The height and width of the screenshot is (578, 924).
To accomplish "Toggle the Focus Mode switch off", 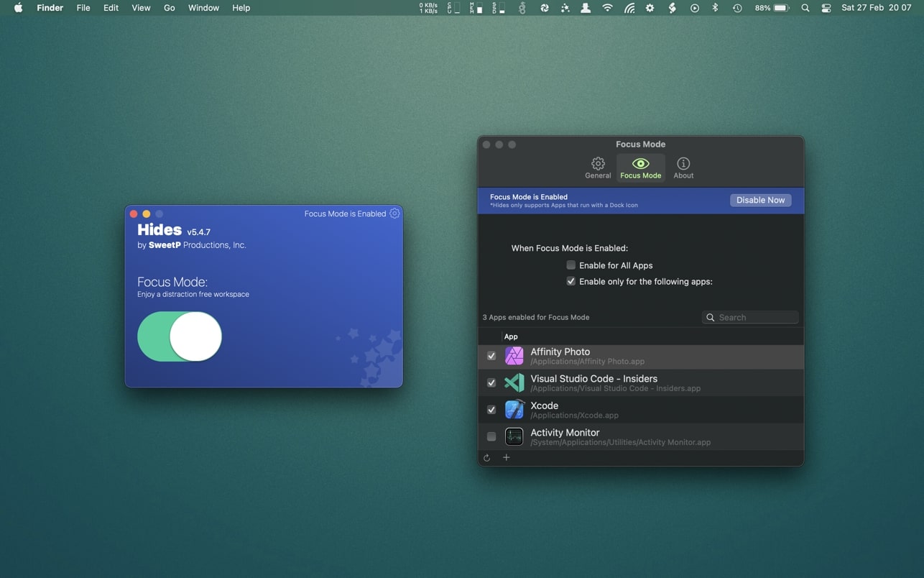I will point(179,336).
